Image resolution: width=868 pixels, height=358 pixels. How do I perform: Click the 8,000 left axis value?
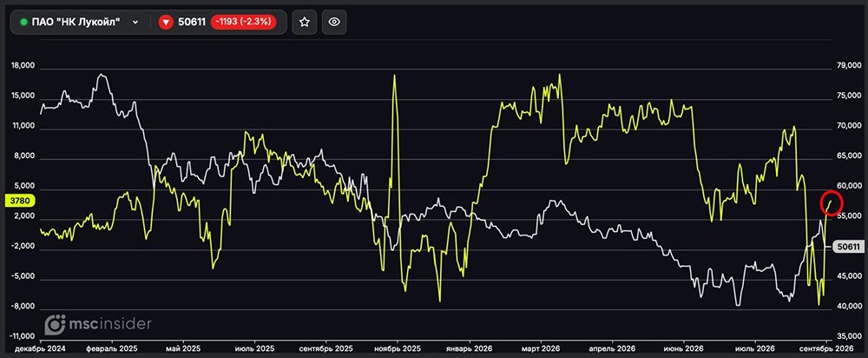[x=24, y=156]
